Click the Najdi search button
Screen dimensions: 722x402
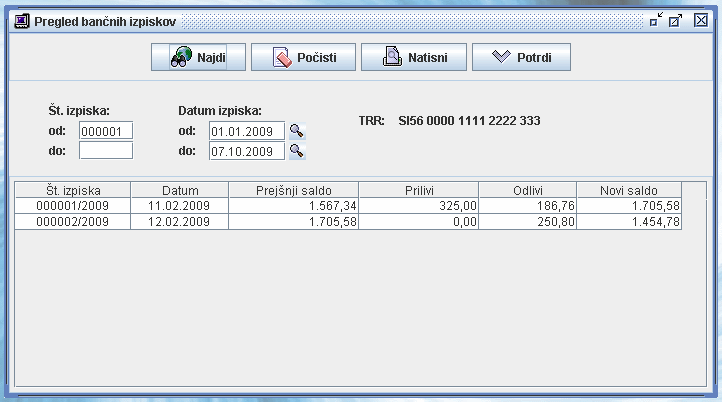coord(198,58)
